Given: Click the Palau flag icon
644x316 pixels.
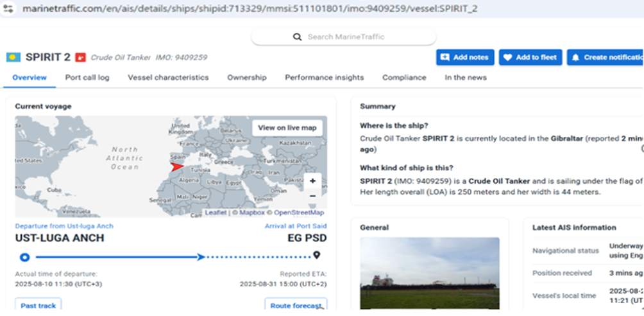Looking at the screenshot, I should 13,58.
